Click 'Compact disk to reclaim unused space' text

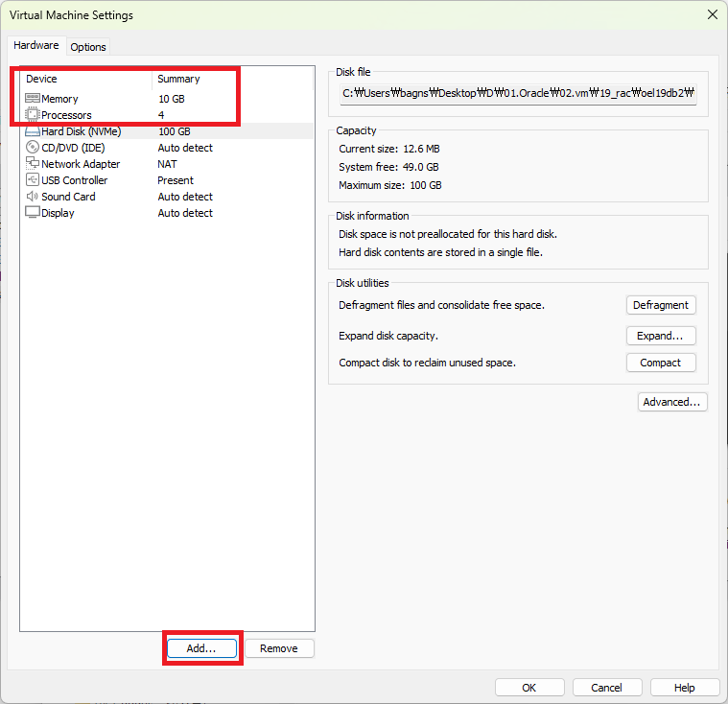point(427,363)
